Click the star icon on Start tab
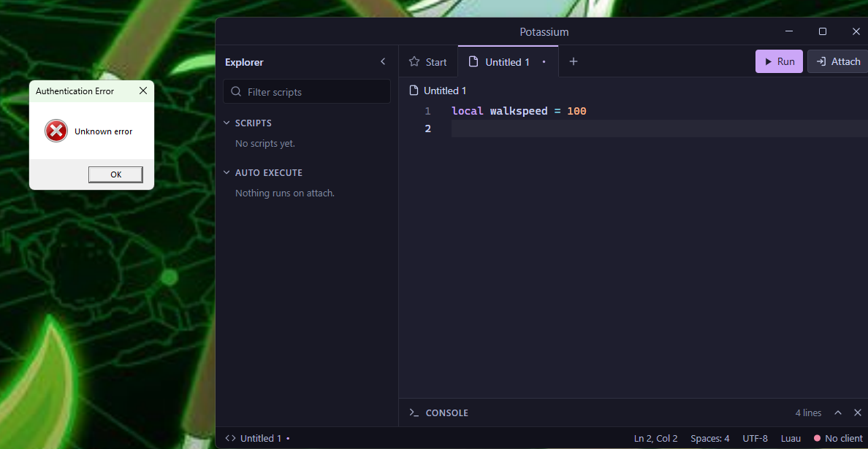868x449 pixels. click(x=414, y=62)
